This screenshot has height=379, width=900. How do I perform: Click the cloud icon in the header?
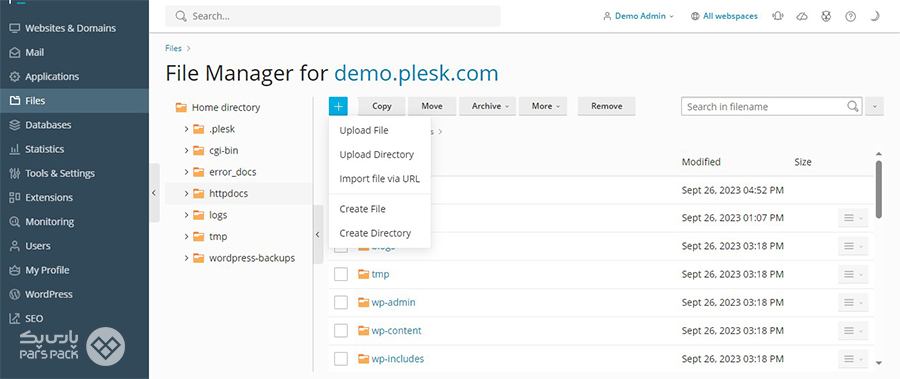[x=802, y=17]
